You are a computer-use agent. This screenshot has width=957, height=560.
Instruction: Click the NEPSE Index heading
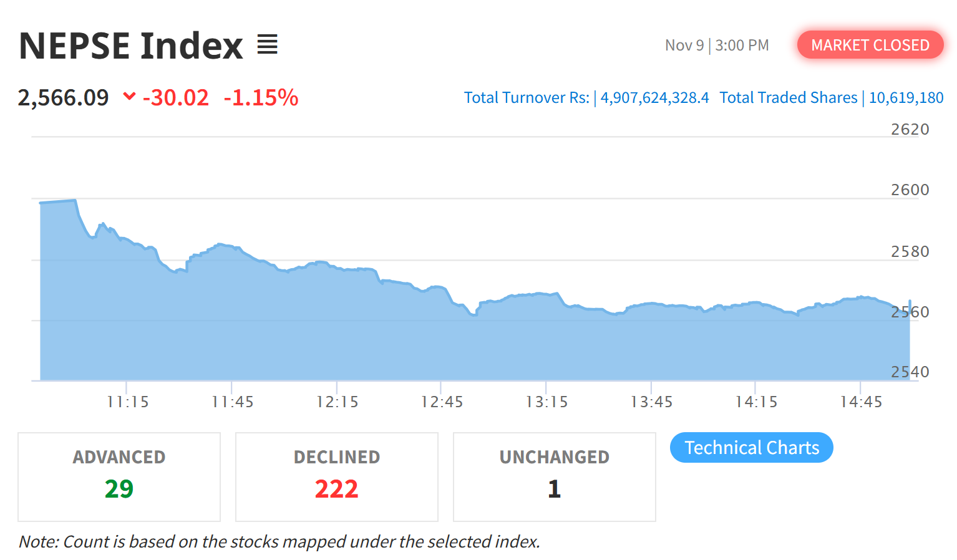(x=131, y=46)
